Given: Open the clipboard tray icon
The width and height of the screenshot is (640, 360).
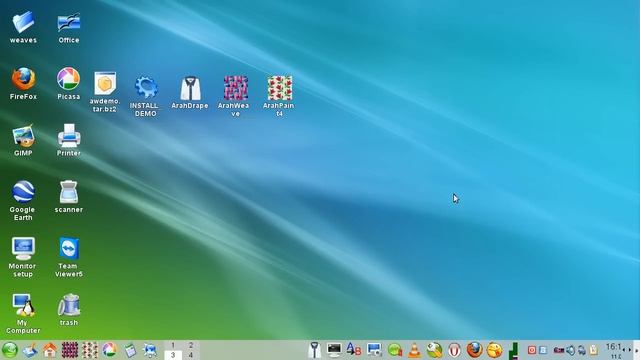Looking at the screenshot, I should pyautogui.click(x=593, y=350).
